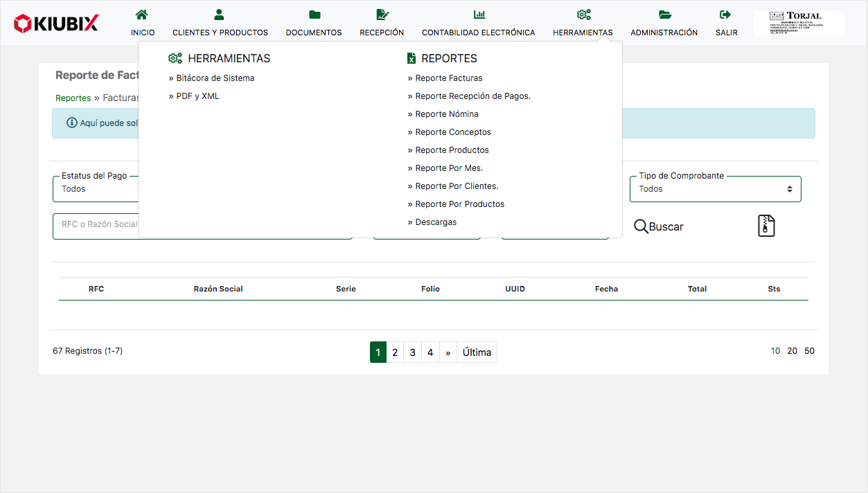Open Bitácora de Sistema menu entry

coord(215,78)
